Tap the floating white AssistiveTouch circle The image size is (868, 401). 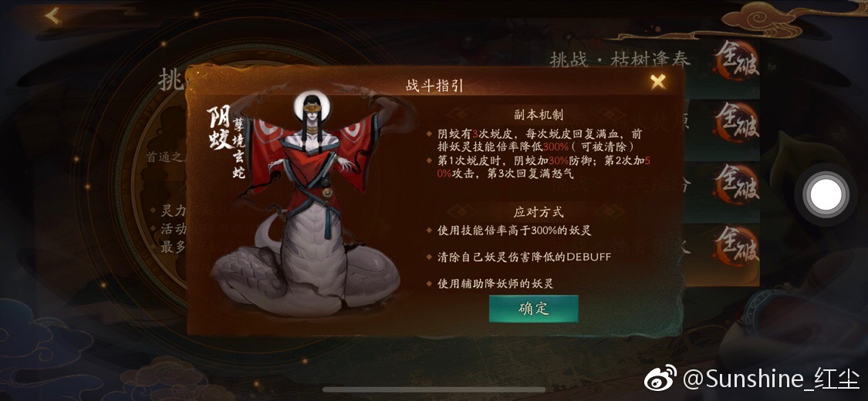(826, 194)
